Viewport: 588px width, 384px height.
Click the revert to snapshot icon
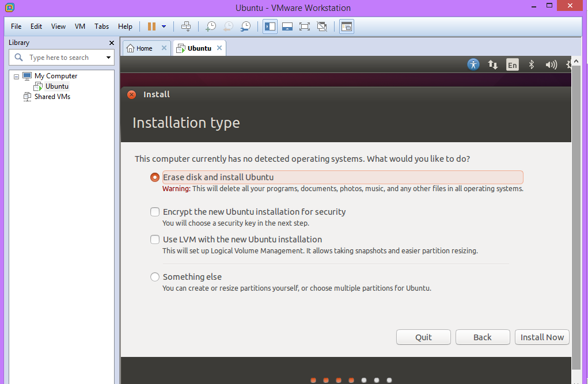[228, 26]
